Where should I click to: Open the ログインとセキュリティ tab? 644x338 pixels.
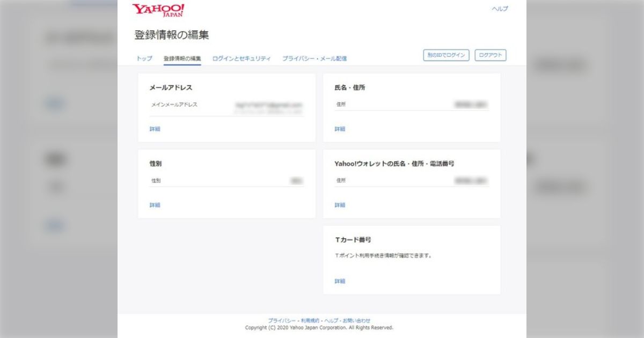tap(242, 57)
